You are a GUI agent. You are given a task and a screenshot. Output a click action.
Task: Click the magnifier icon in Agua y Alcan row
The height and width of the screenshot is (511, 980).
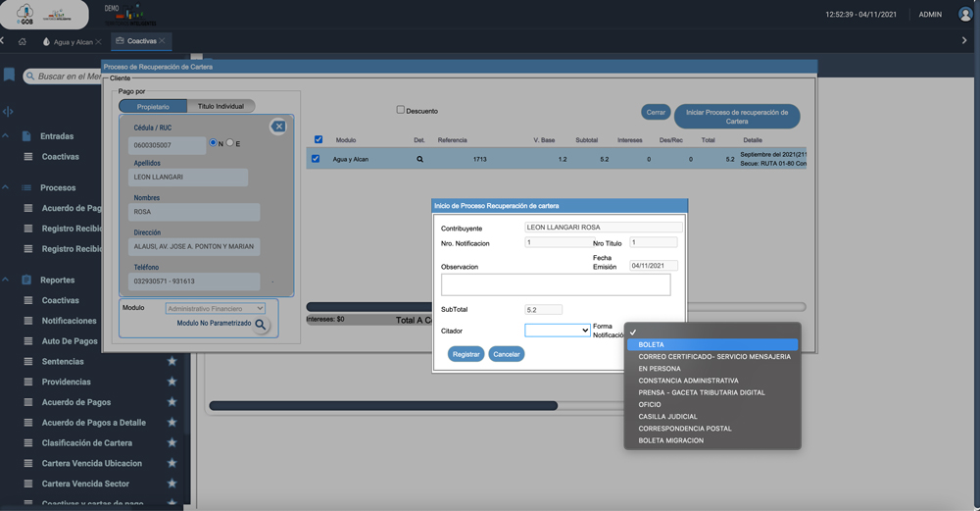(x=419, y=159)
